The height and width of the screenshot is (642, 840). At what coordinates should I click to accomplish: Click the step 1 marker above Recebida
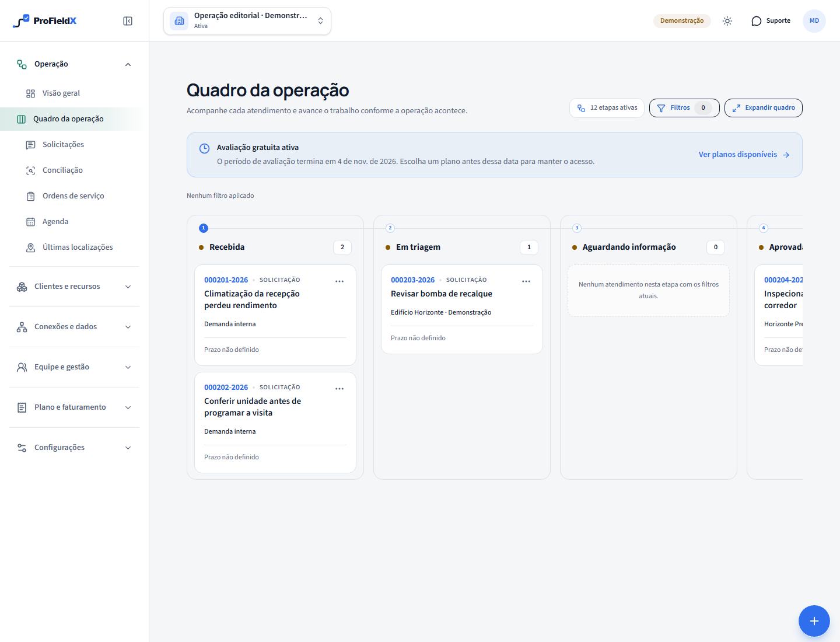[204, 228]
